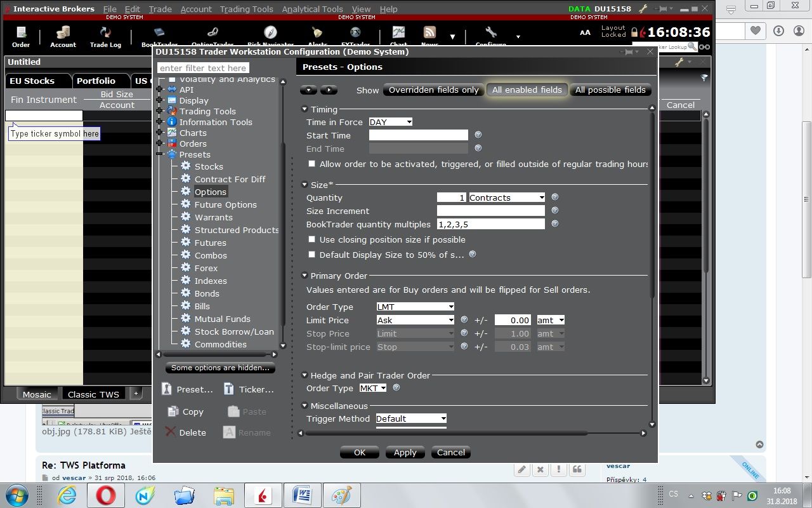
Task: Show All possible fields
Action: tap(610, 90)
